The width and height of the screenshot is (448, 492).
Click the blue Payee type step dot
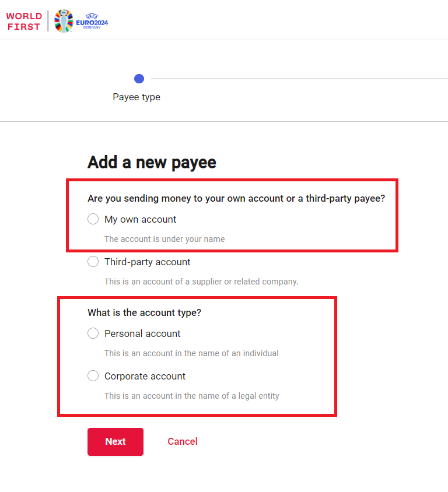coord(139,79)
